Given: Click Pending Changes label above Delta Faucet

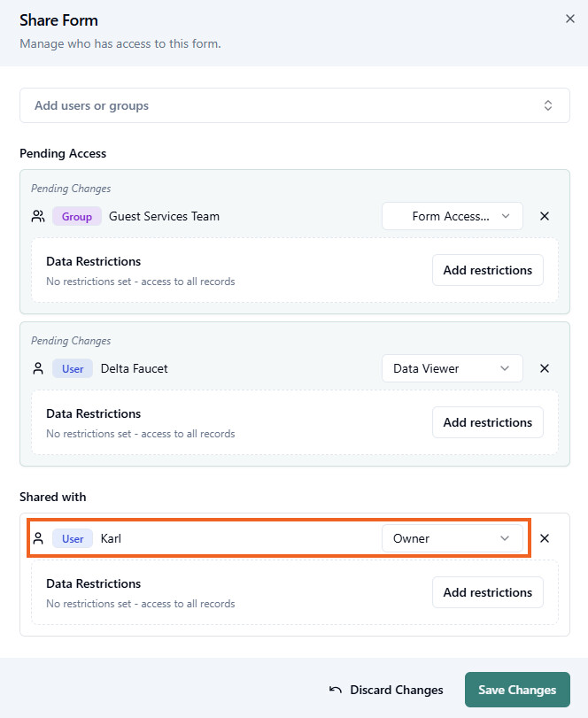Looking at the screenshot, I should (71, 341).
